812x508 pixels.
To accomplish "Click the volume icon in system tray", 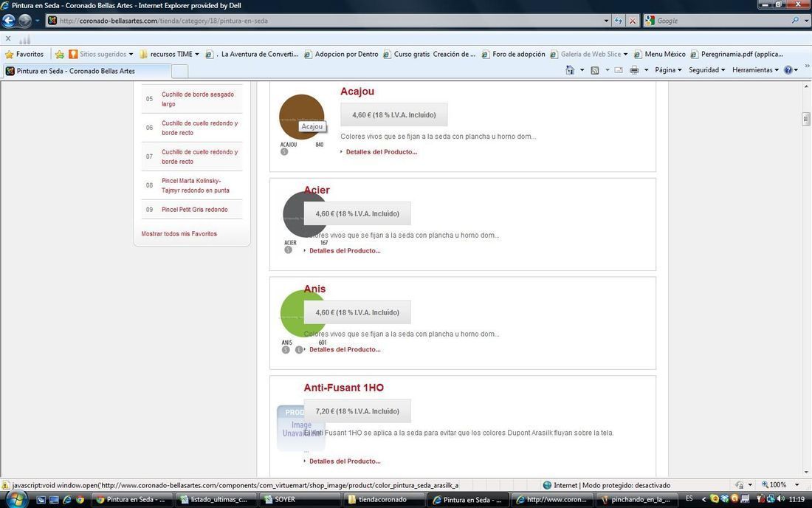I will click(780, 499).
